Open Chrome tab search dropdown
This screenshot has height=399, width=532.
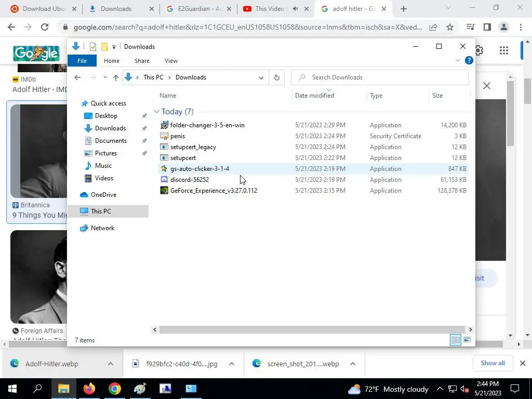tap(448, 7)
